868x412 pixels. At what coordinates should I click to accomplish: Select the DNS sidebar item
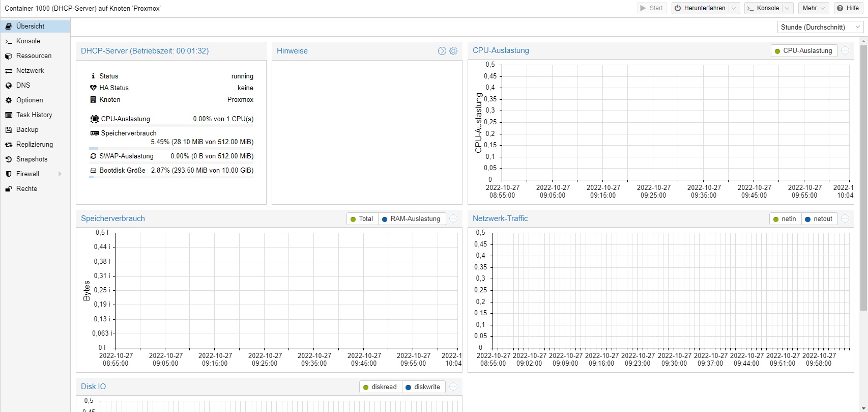[35, 85]
